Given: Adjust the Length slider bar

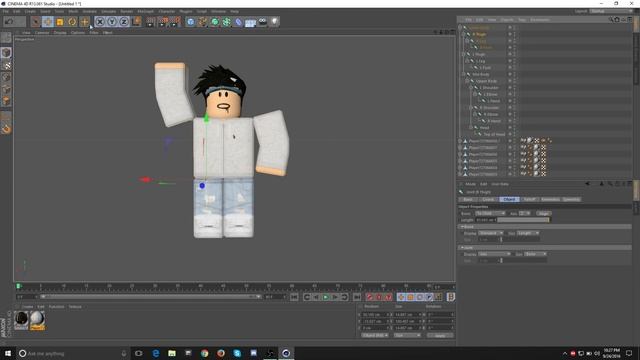Looking at the screenshot, I should [x=524, y=220].
